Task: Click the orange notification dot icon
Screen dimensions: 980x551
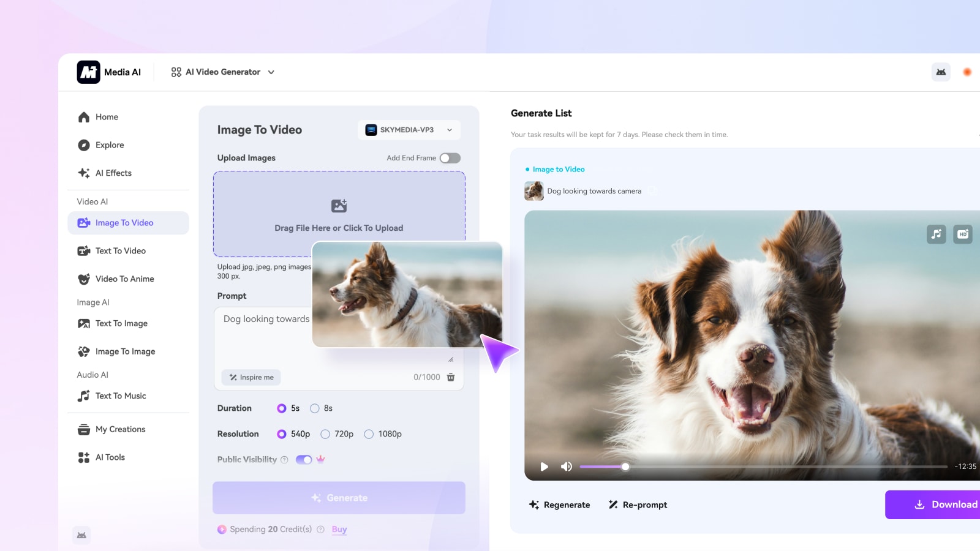Action: coord(967,72)
